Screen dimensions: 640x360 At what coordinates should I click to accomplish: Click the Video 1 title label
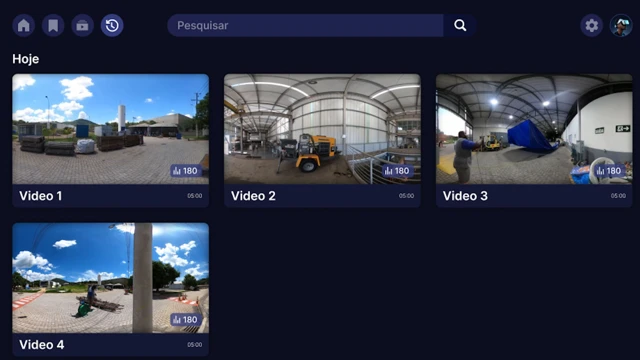40,196
